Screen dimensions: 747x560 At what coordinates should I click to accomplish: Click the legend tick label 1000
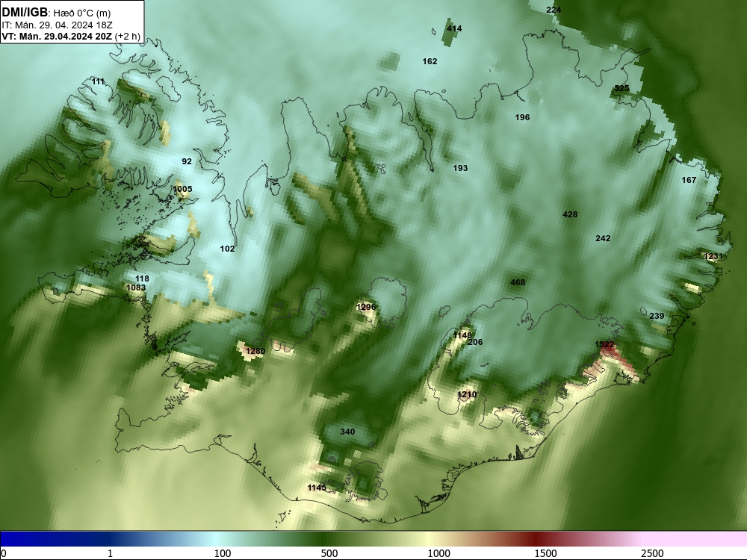click(438, 553)
